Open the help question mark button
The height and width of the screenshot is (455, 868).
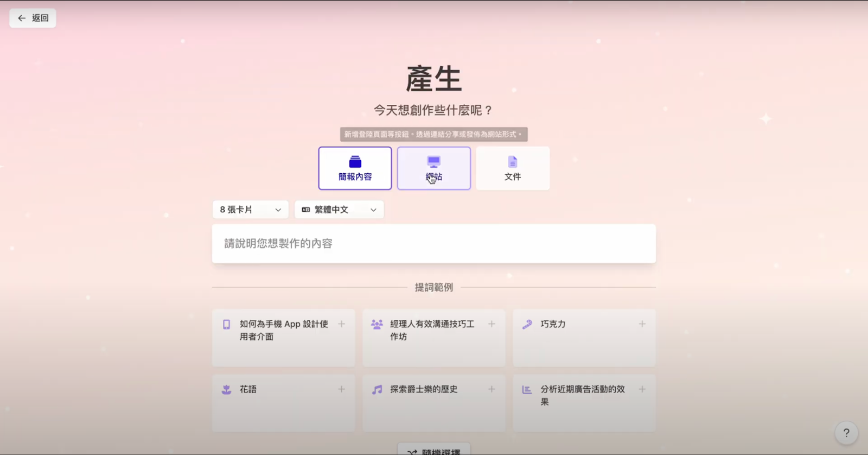tap(846, 433)
